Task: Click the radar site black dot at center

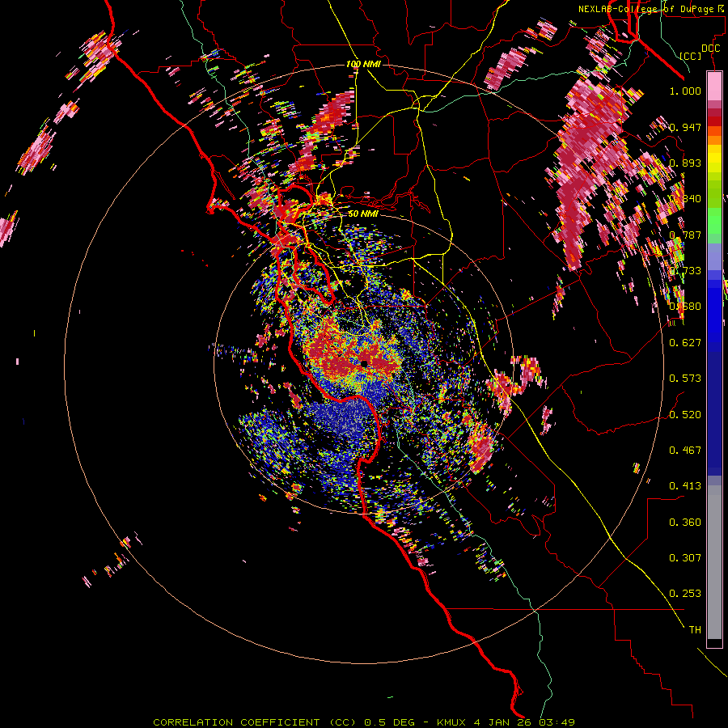Action: (365, 363)
